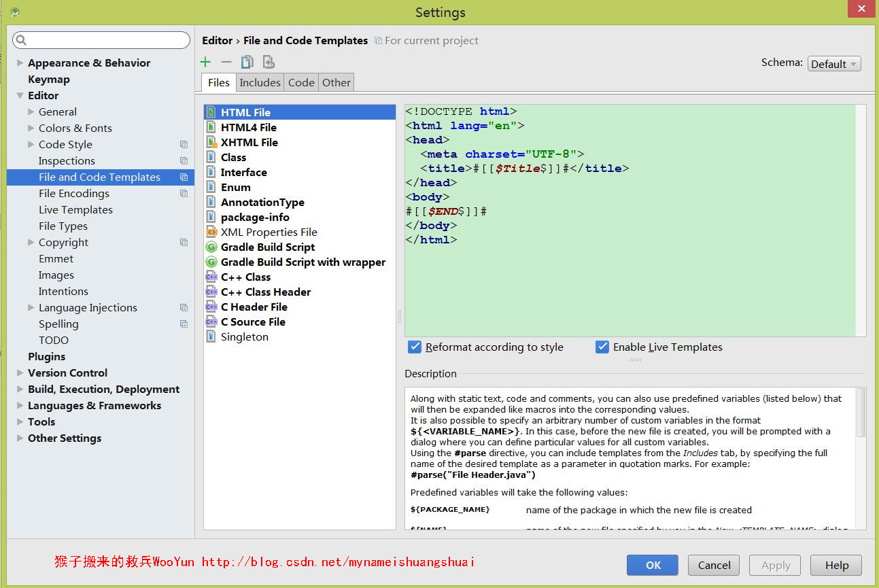Click the Copy Template toolbar icon
879x588 pixels.
(247, 62)
